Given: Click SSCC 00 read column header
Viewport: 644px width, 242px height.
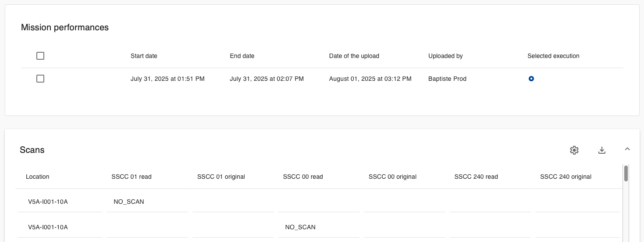Looking at the screenshot, I should tap(303, 177).
